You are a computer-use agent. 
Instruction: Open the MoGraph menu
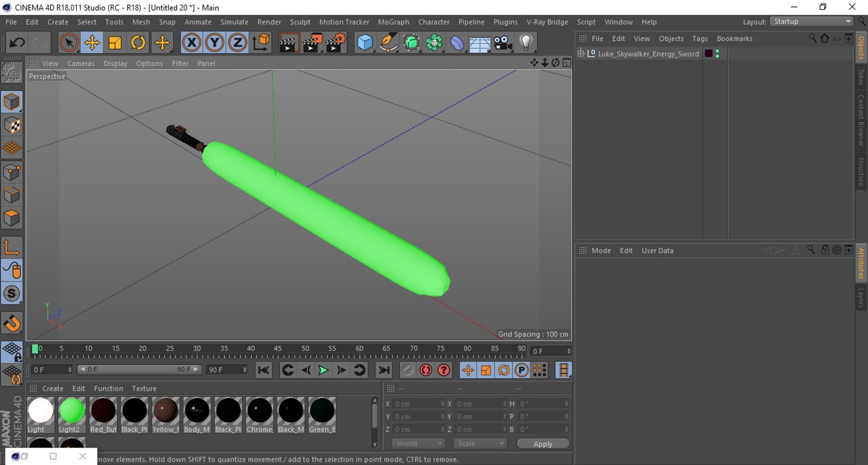(393, 22)
